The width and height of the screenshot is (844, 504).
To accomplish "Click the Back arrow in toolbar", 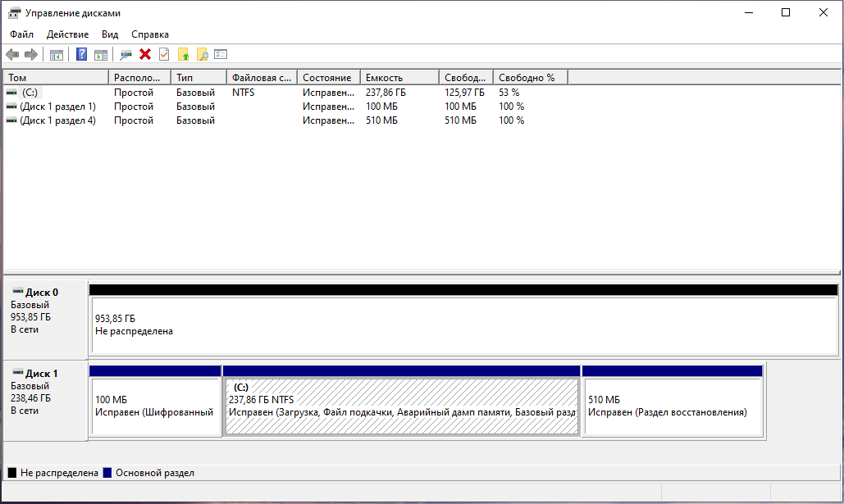I will pyautogui.click(x=12, y=54).
